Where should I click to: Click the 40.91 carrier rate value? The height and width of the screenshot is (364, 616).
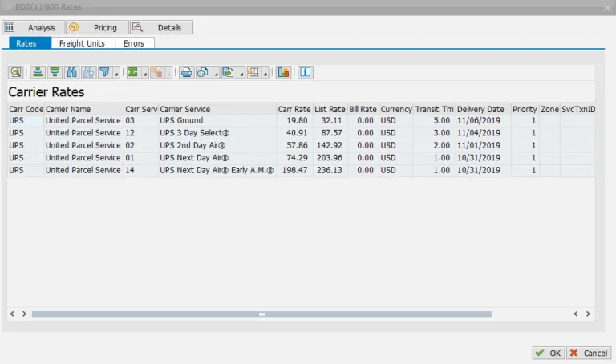pos(297,133)
